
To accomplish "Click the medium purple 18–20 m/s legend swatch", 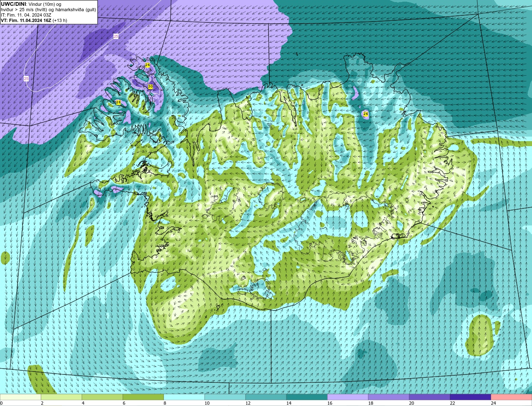I will (x=389, y=397).
